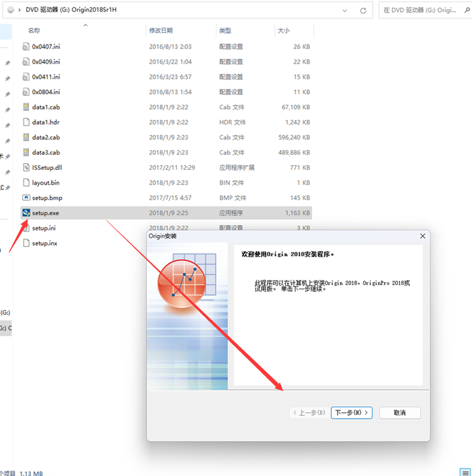Click the DVD drive icon in address bar
Image resolution: width=472 pixels, height=476 pixels.
point(10,10)
